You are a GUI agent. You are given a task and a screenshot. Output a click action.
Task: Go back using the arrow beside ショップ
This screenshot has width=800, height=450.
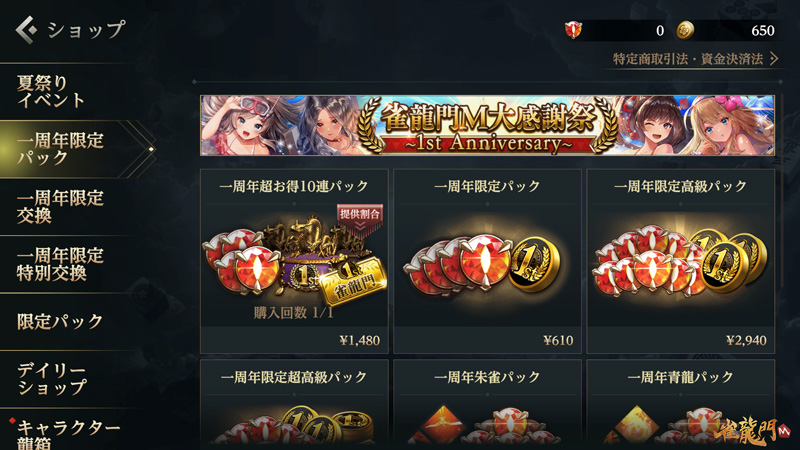pos(26,30)
